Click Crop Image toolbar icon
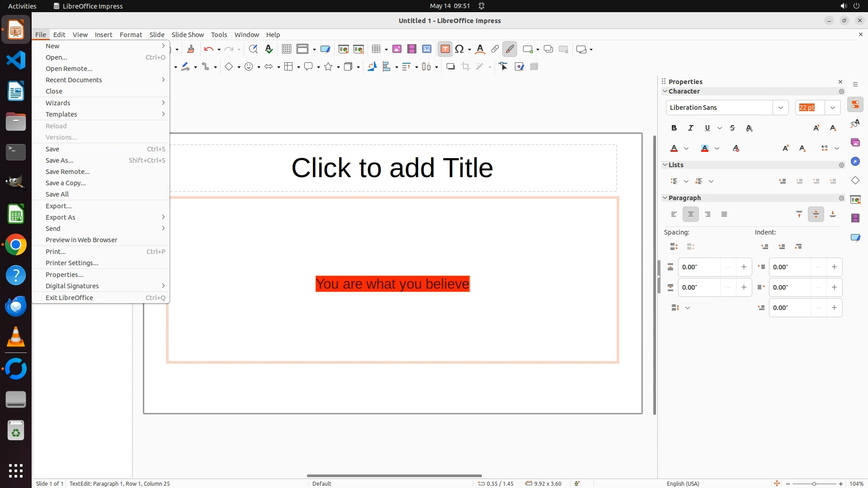868x488 pixels. [465, 67]
